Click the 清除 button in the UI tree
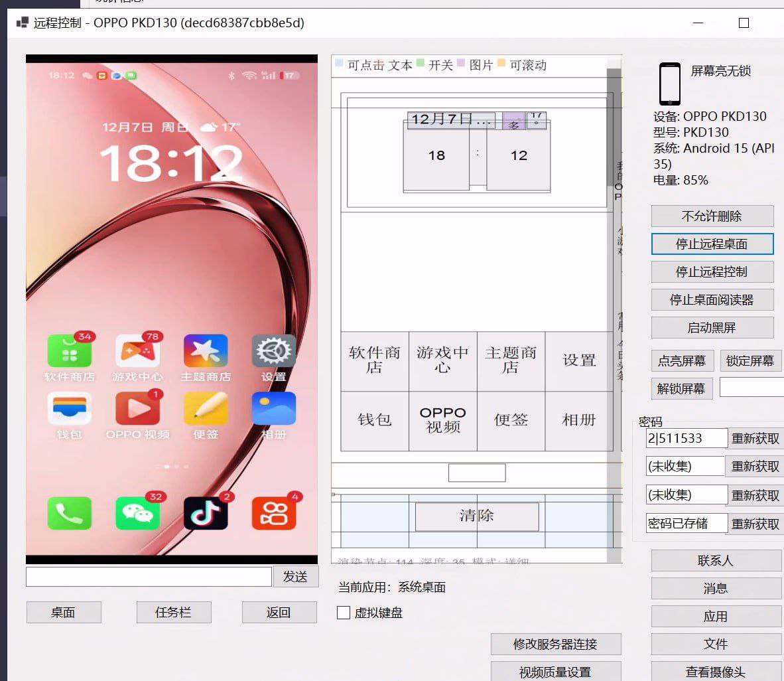The image size is (784, 681). [x=477, y=516]
